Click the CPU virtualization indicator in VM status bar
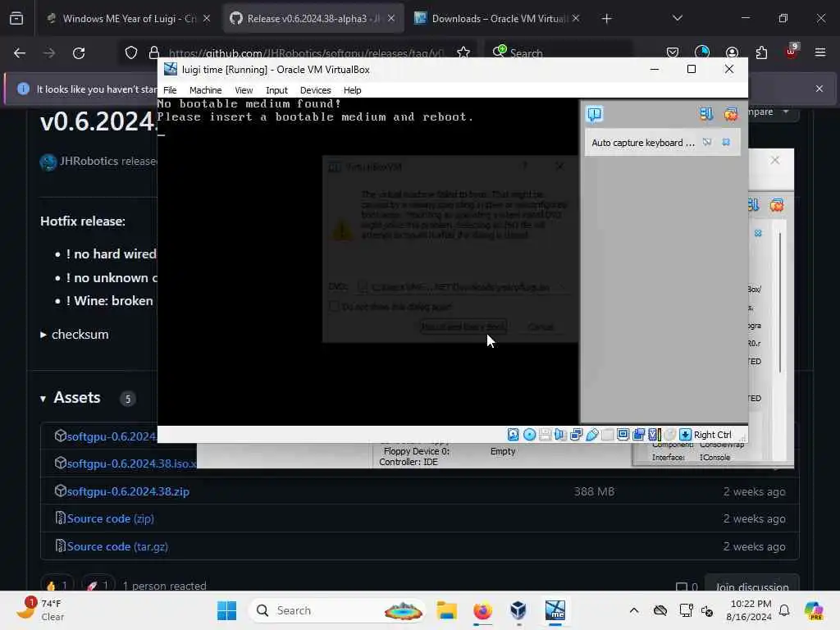 (654, 435)
